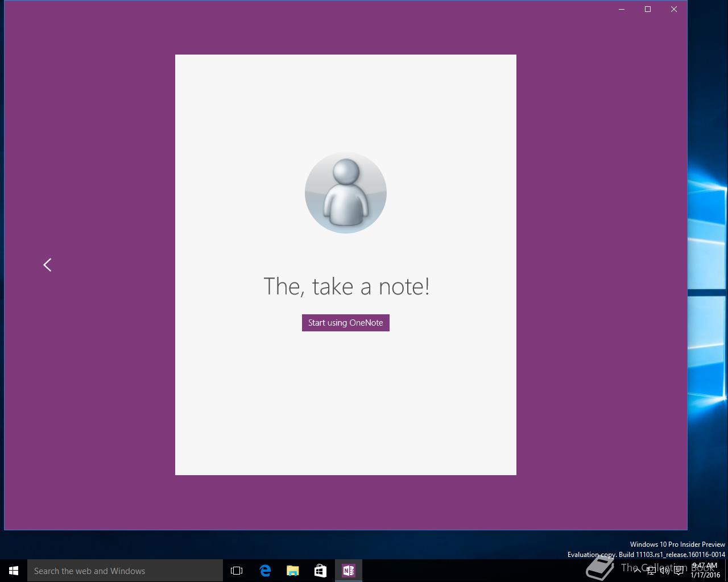Open Task View from the taskbar
Screen dimensions: 728x582
pyautogui.click(x=237, y=571)
